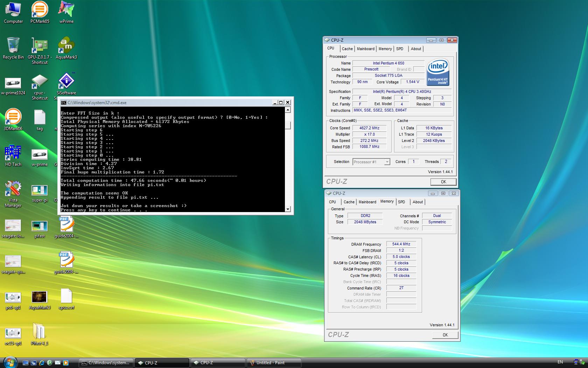Open the AquaMark3 screenshot thumbnail icon
This screenshot has height=368, width=588.
(x=40, y=301)
